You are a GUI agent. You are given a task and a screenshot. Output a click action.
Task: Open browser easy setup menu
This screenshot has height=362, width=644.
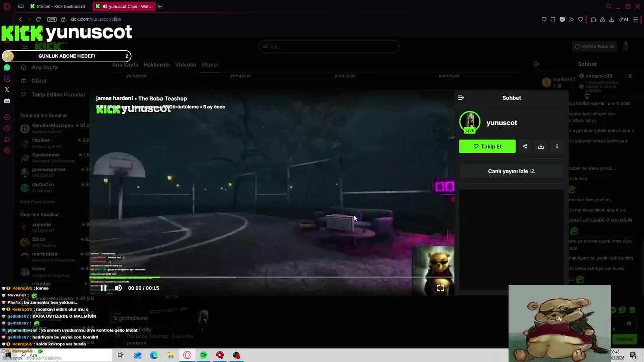tap(636, 19)
